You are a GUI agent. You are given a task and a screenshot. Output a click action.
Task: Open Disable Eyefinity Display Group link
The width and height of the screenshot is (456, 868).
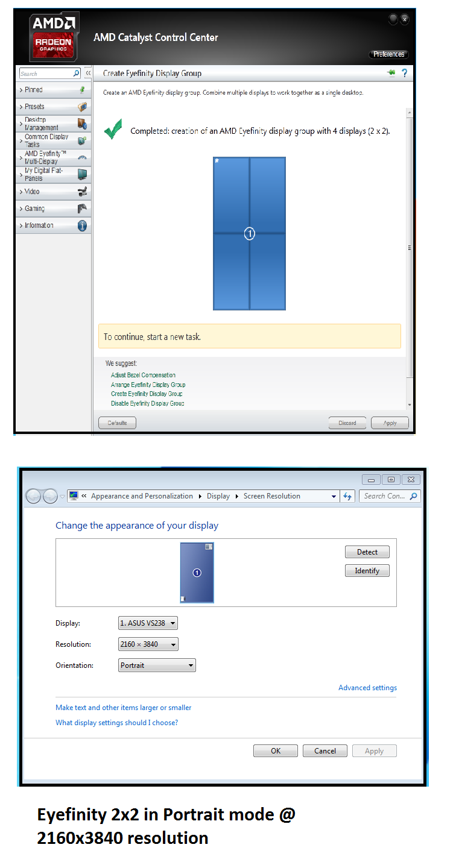coord(147,403)
